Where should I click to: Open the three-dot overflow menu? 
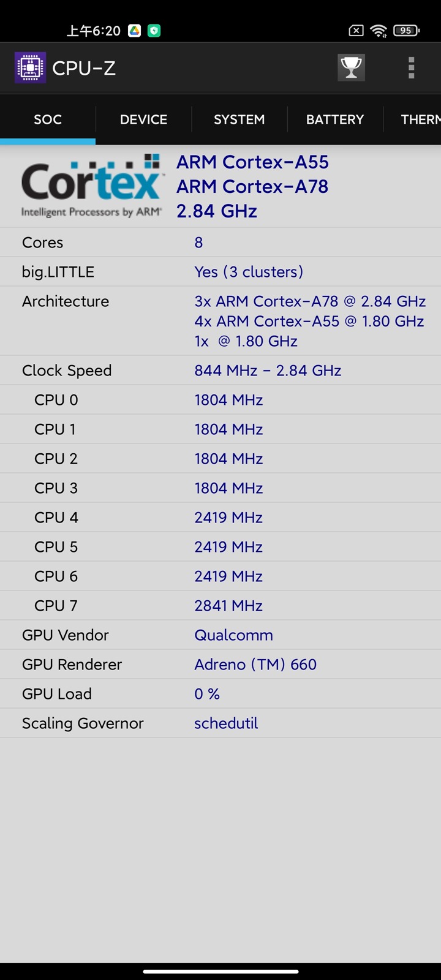pyautogui.click(x=411, y=67)
